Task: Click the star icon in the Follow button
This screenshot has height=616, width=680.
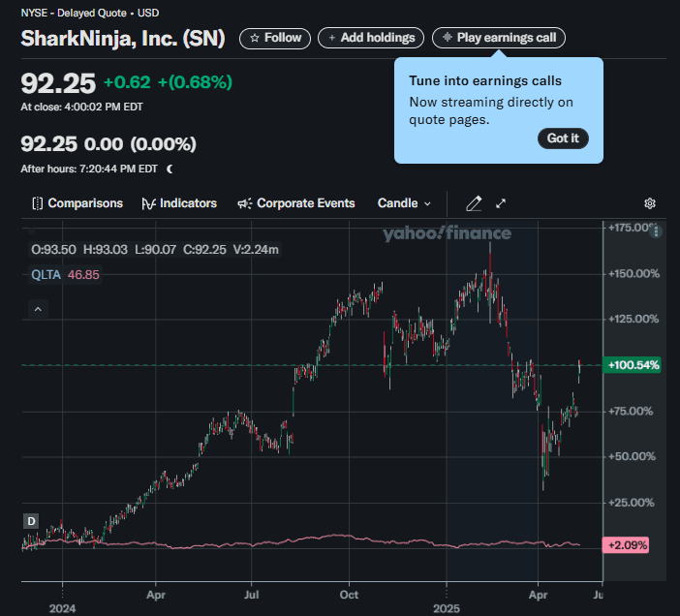Action: coord(255,38)
